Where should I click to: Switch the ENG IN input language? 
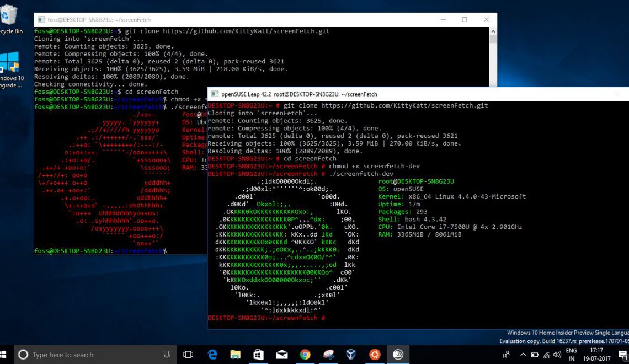[571, 355]
